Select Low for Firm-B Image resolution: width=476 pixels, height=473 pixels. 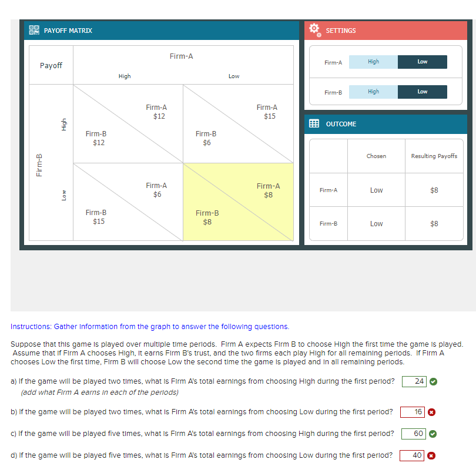tap(423, 92)
